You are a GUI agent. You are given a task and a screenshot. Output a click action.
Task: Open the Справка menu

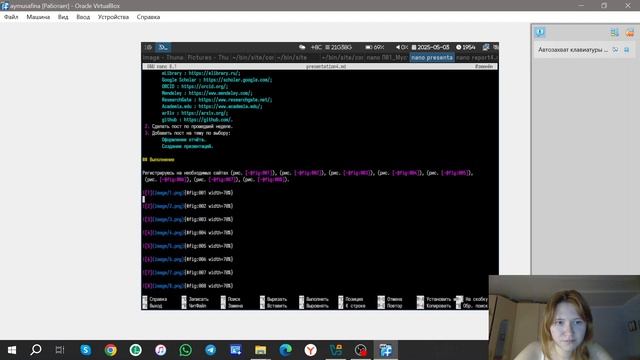click(x=148, y=17)
